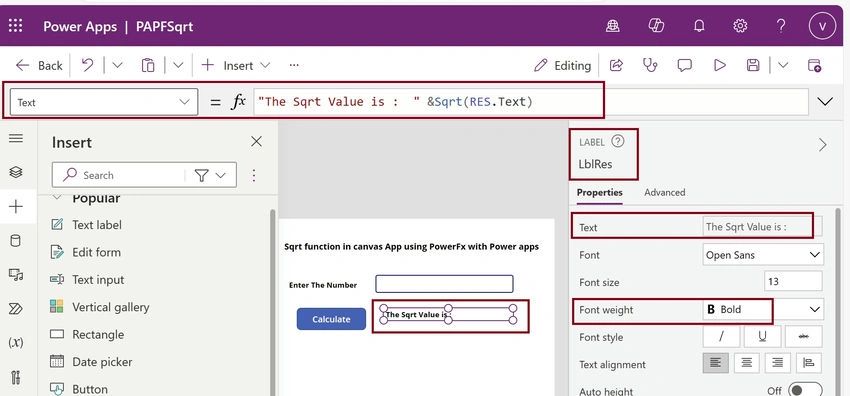Open the Insert menu

tap(236, 66)
